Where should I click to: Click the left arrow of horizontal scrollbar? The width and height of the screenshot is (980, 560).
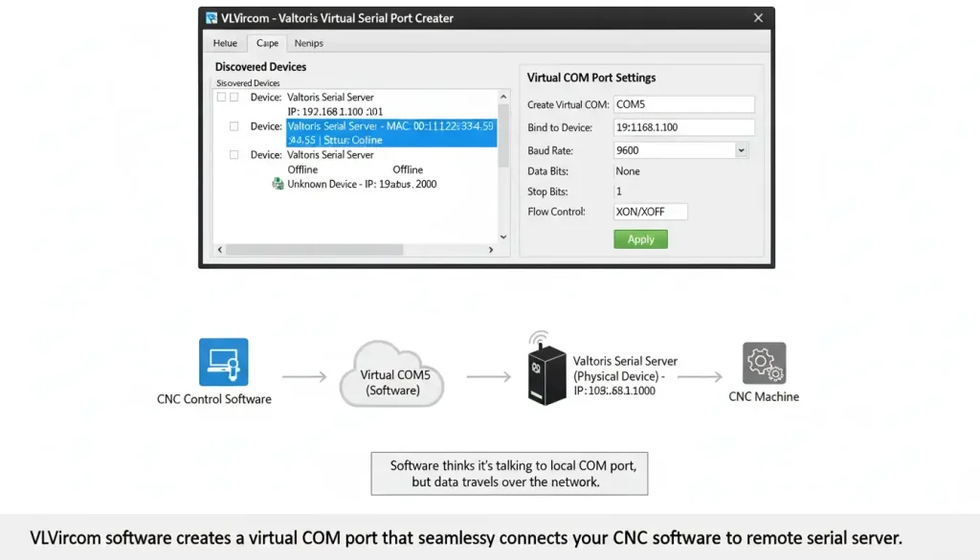[220, 250]
